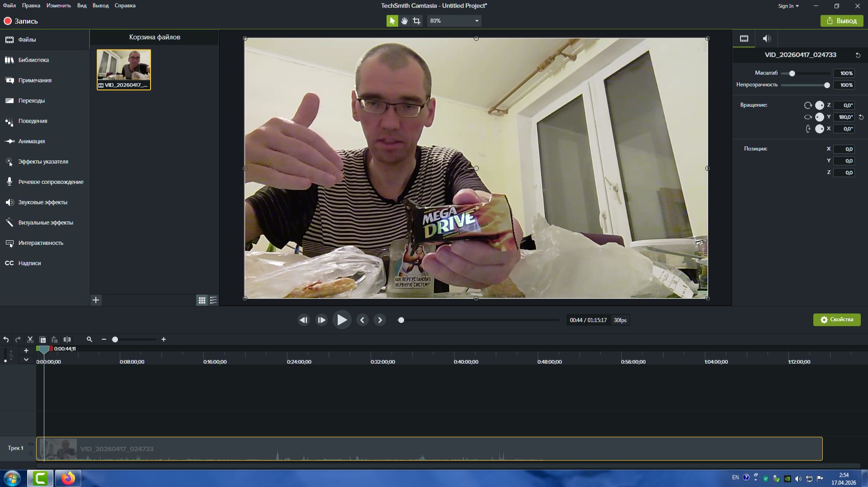Image resolution: width=868 pixels, height=487 pixels.
Task: Open the Файл menu
Action: point(9,5)
